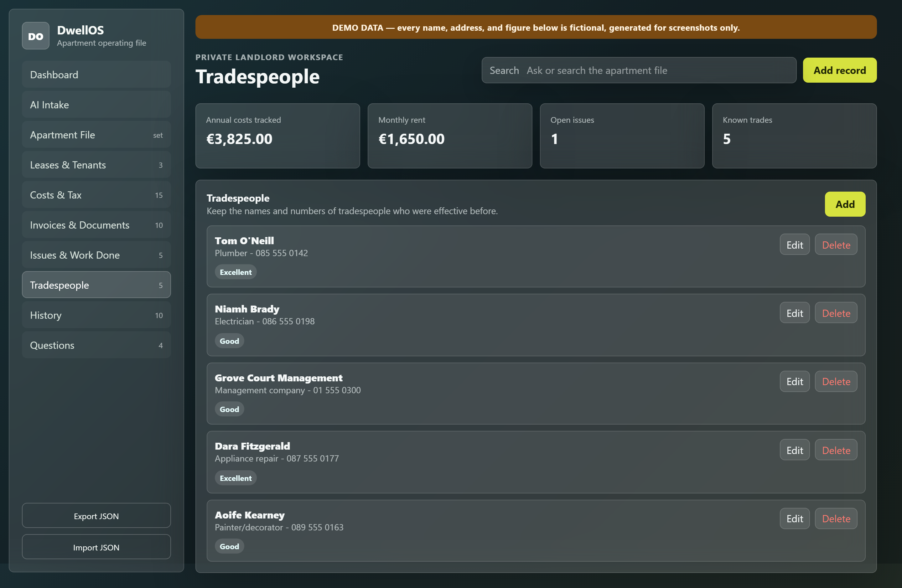Select Tradespeople in sidebar
Screen dimensions: 902x588
coord(96,285)
